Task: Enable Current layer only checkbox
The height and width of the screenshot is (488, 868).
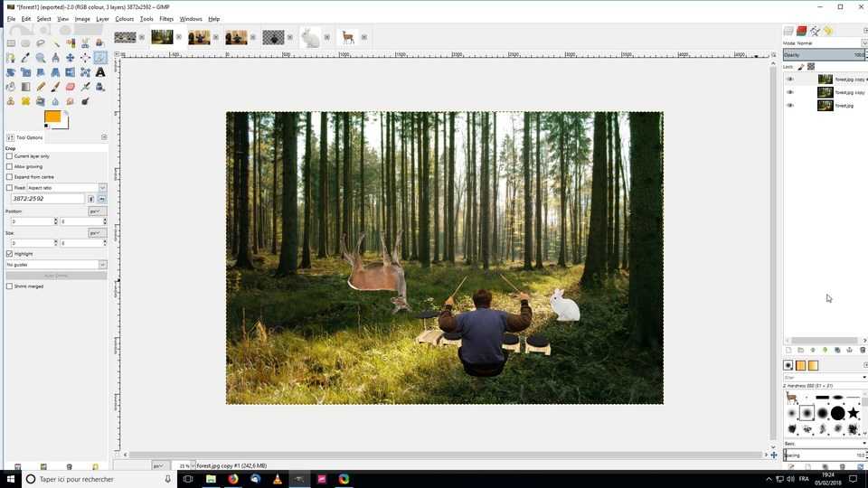Action: [9, 156]
